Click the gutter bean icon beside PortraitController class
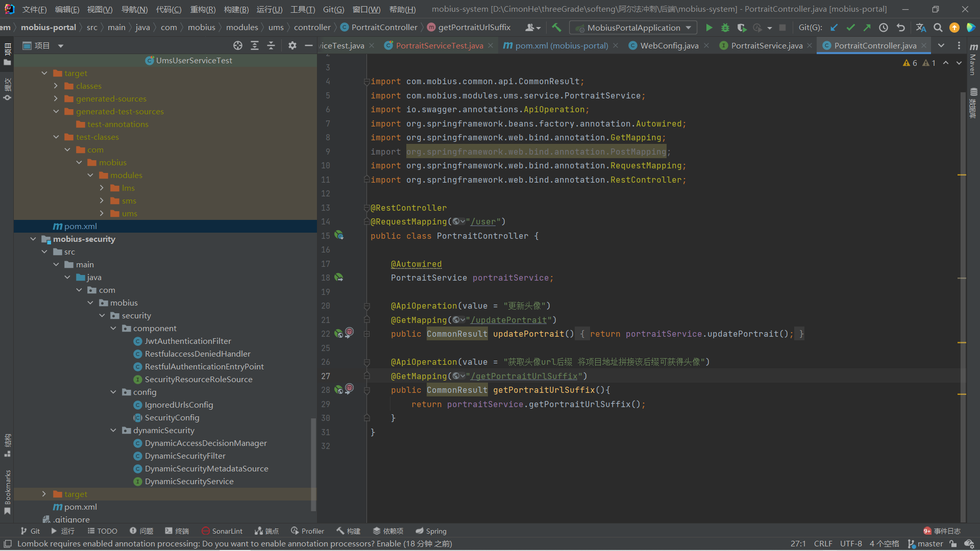The width and height of the screenshot is (980, 551). 339,236
